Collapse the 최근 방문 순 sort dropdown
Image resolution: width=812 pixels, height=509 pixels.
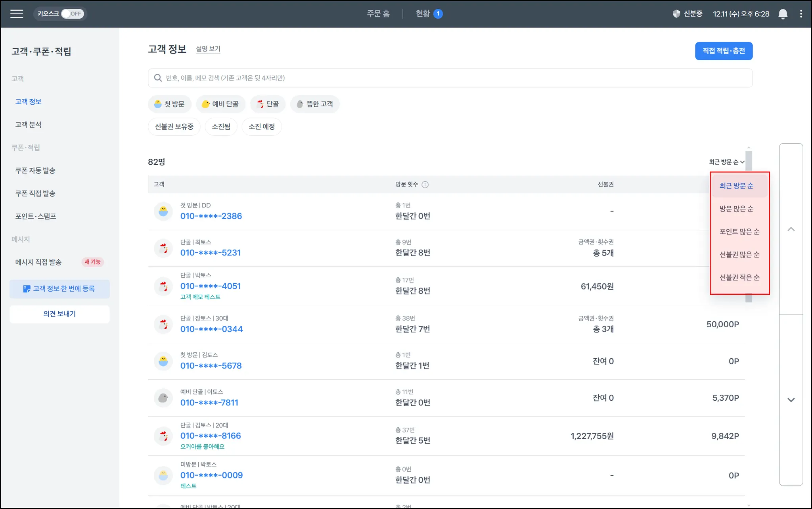(727, 162)
